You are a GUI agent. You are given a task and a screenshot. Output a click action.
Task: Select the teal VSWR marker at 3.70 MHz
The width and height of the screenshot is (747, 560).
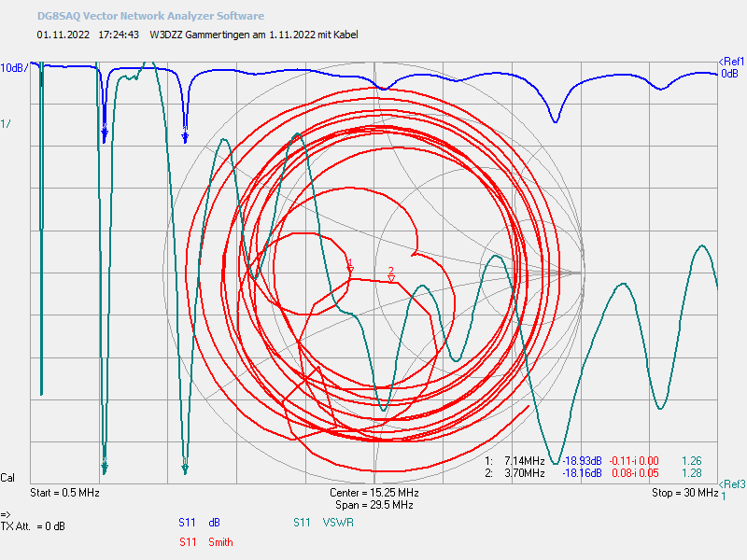[105, 466]
